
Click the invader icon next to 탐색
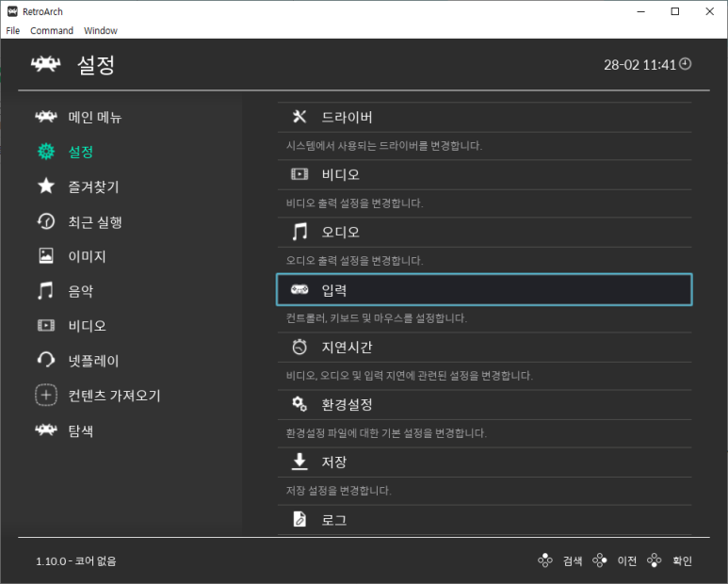point(46,430)
